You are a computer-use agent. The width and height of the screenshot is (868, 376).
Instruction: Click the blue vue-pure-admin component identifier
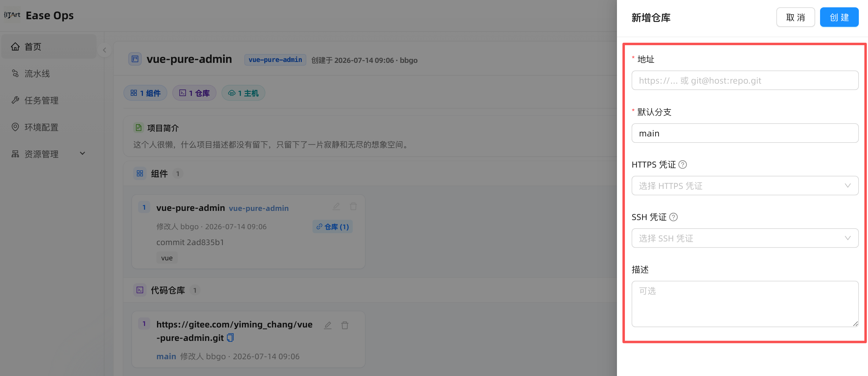pyautogui.click(x=258, y=208)
